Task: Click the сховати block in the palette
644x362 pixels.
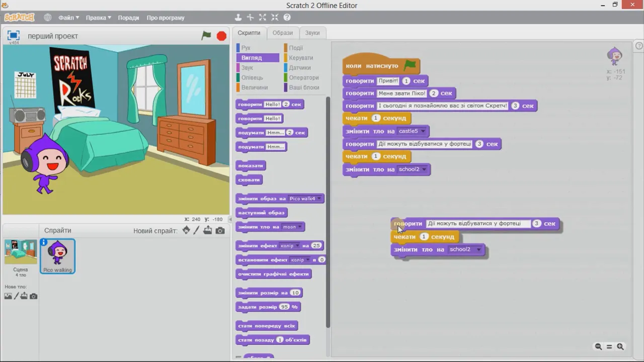Action: pyautogui.click(x=249, y=179)
